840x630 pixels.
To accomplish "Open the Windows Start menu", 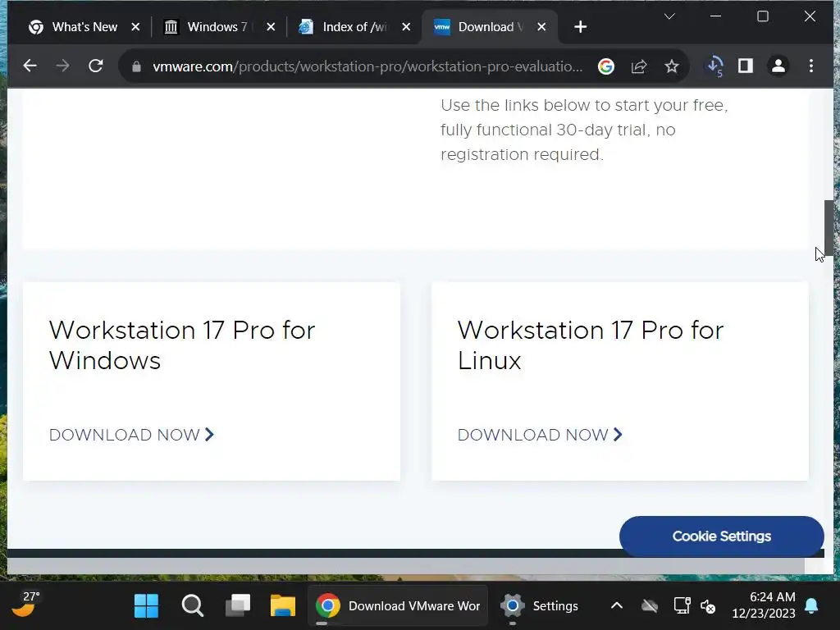I will pos(146,606).
